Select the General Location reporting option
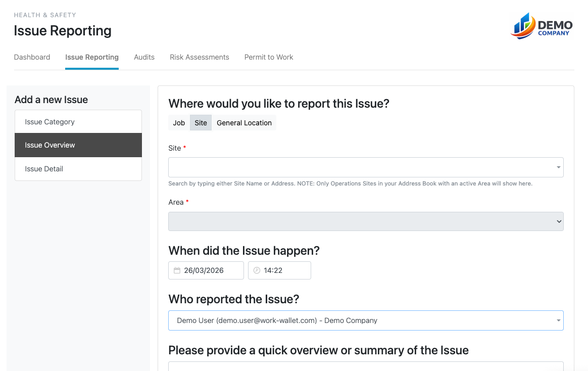588x371 pixels. click(244, 122)
